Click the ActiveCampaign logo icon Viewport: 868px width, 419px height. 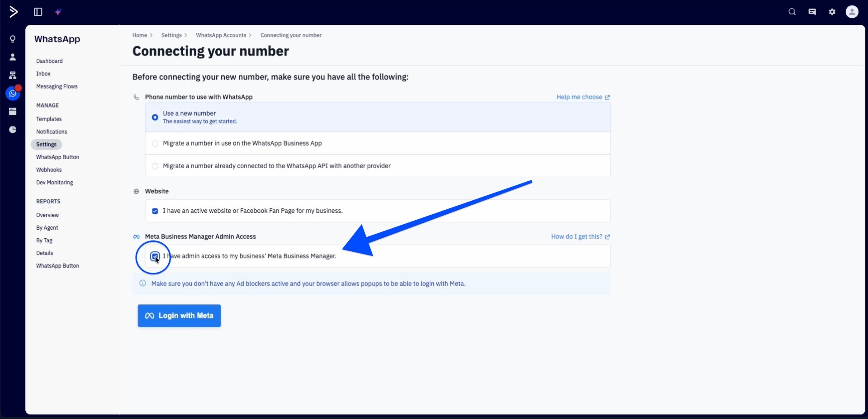14,12
